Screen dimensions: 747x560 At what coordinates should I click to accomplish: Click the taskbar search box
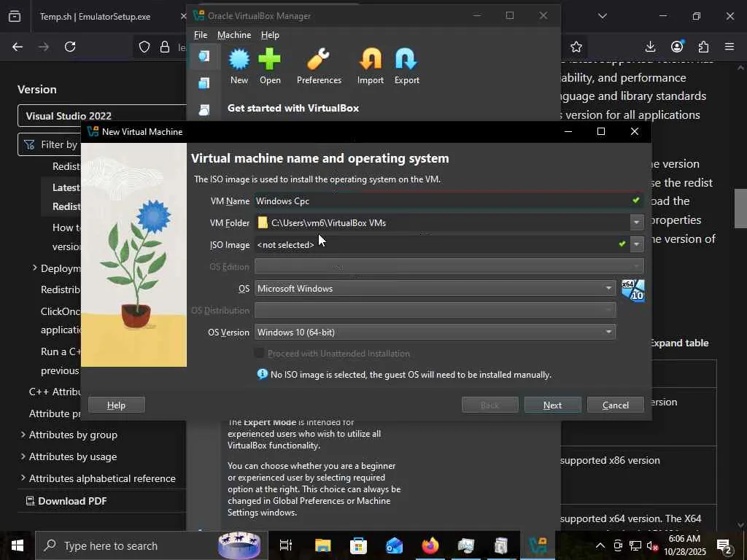[152, 545]
